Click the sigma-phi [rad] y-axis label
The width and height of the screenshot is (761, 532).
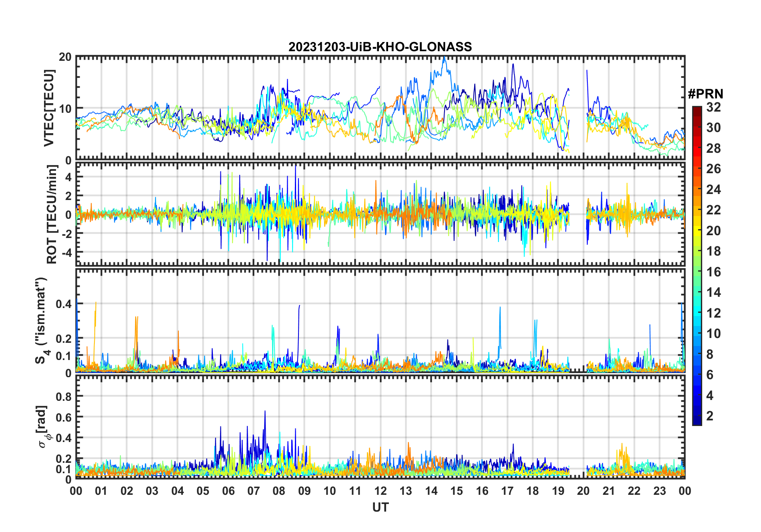click(42, 427)
